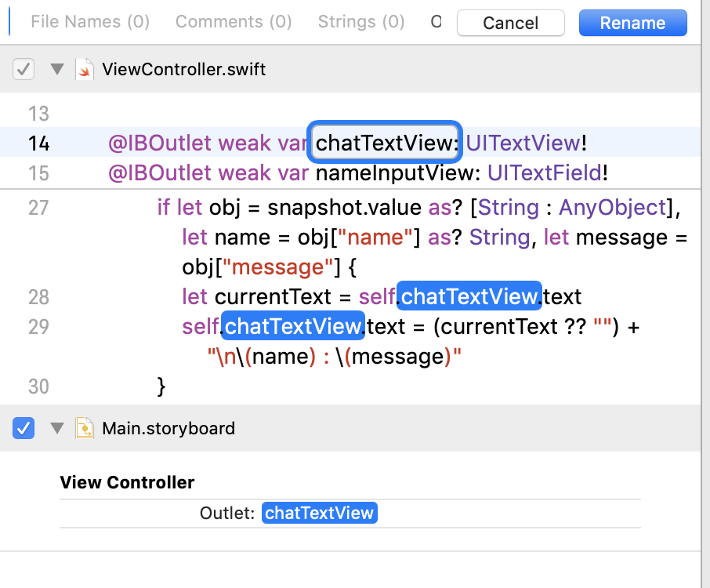Image resolution: width=710 pixels, height=588 pixels.
Task: Click line number 14 in the gutter
Action: [38, 143]
